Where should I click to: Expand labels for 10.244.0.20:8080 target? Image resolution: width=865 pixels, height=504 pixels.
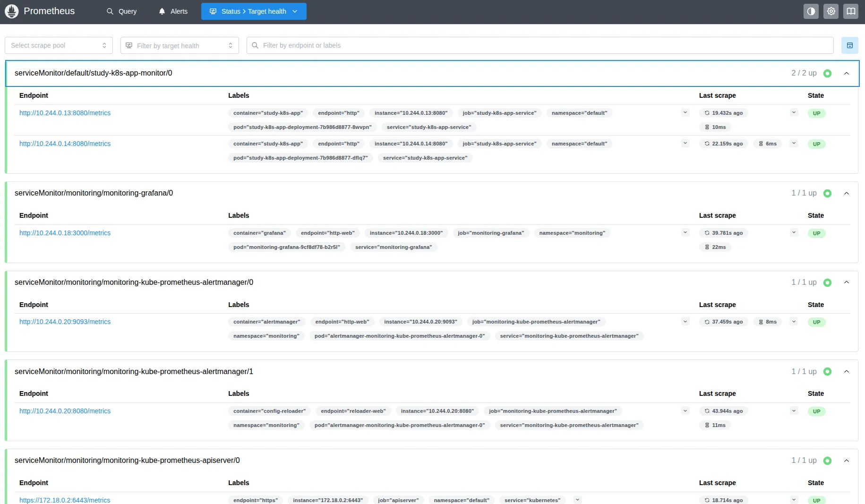coord(685,410)
